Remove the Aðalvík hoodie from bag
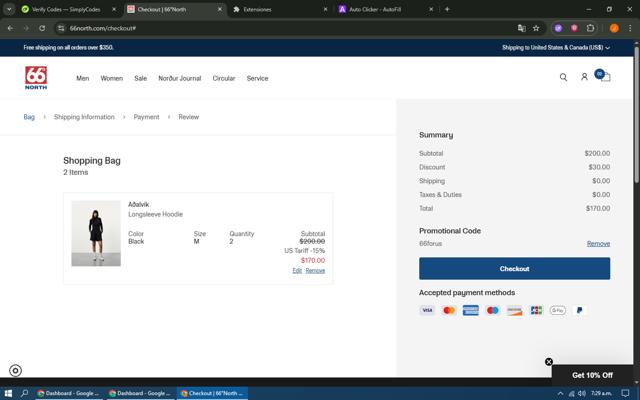This screenshot has width=640, height=400. [x=315, y=271]
